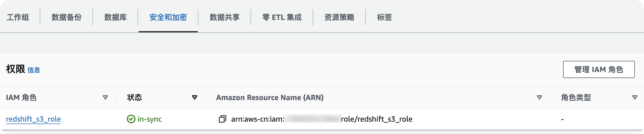Sort by 角色类型 column arrow
Viewport: 644px width, 134px height.
pyautogui.click(x=635, y=97)
